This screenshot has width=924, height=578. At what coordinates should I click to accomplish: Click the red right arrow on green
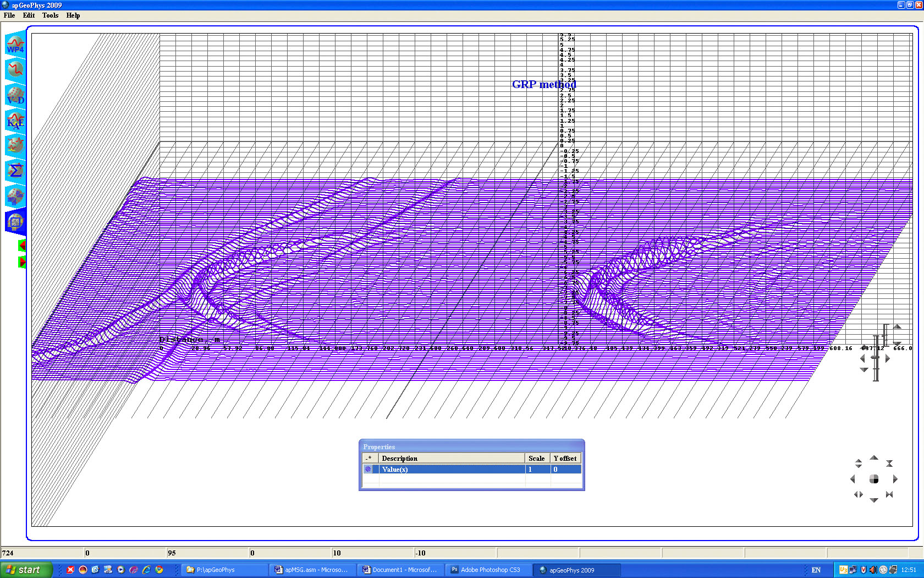(x=22, y=262)
